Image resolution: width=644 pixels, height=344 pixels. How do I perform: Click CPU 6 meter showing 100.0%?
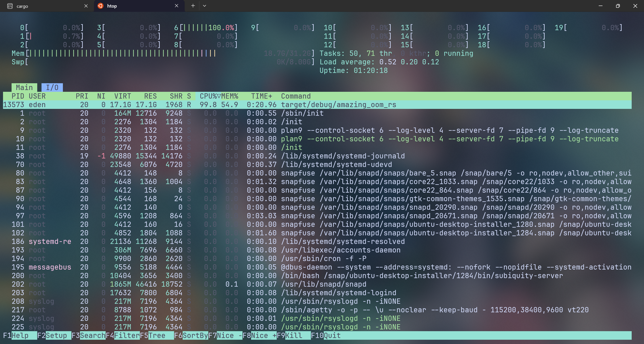pos(206,28)
